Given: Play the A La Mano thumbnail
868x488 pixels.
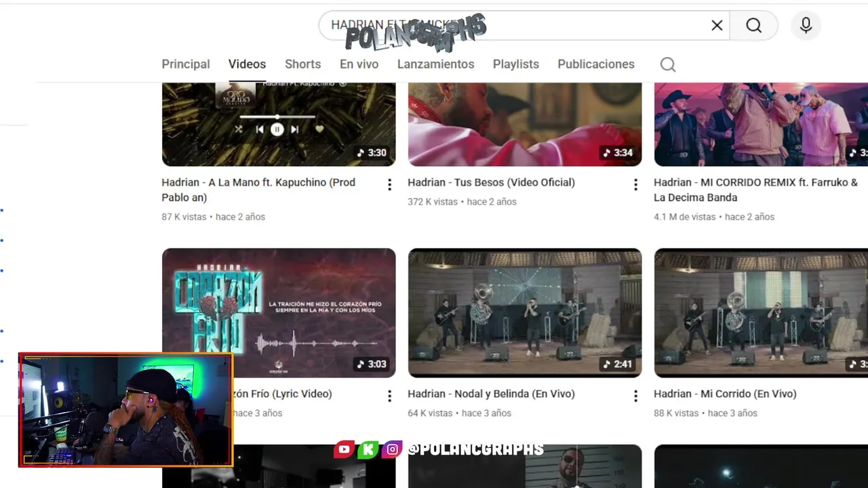Looking at the screenshot, I should click(x=279, y=124).
